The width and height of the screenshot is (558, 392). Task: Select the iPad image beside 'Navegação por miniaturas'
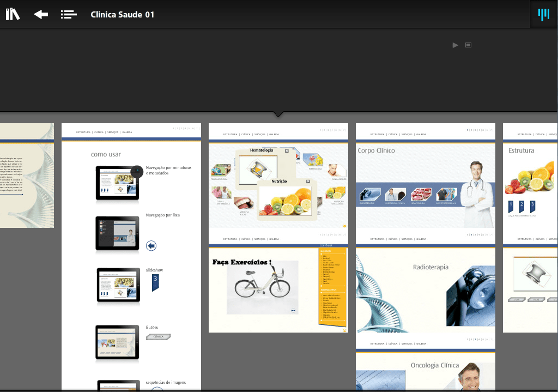[118, 183]
